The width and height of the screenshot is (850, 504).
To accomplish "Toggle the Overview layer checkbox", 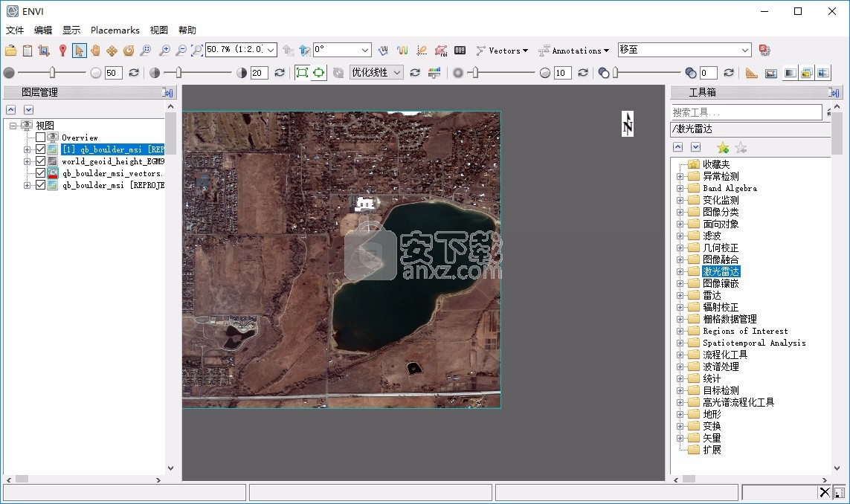I will (x=41, y=137).
